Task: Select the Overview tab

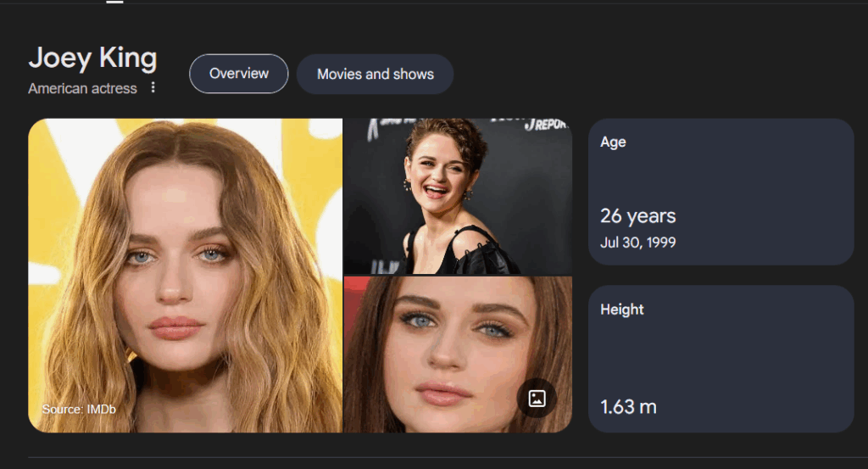Action: click(x=238, y=74)
